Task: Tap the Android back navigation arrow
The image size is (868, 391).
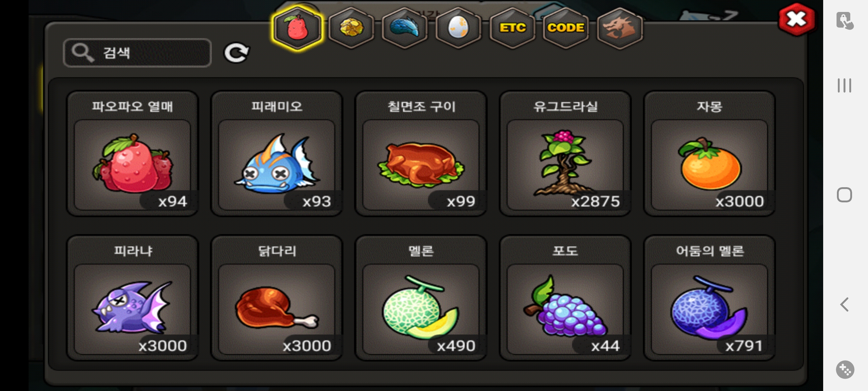Action: [844, 304]
